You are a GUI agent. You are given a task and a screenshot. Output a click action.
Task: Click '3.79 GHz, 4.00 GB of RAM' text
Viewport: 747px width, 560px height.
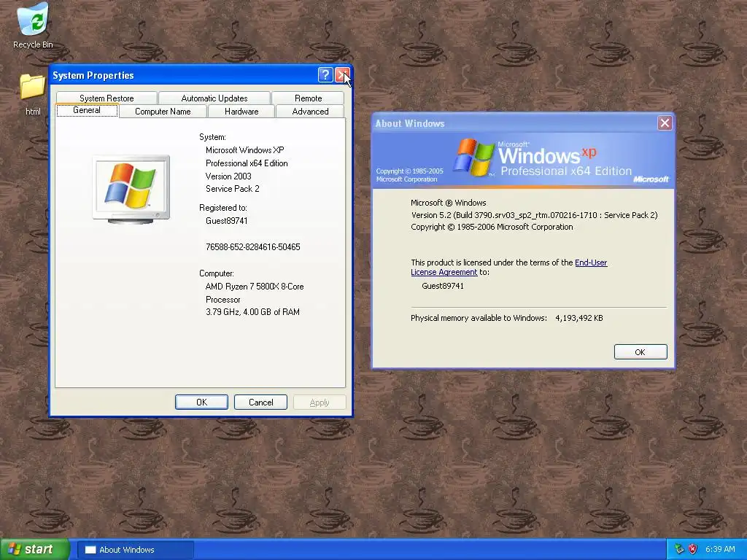[252, 312]
